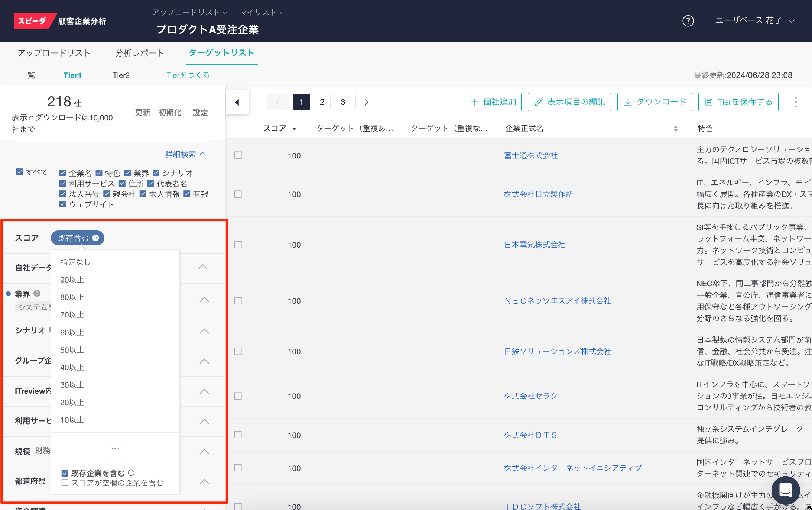812x510 pixels.
Task: Uncheck 既存企業を含む checkbox
Action: (65, 473)
